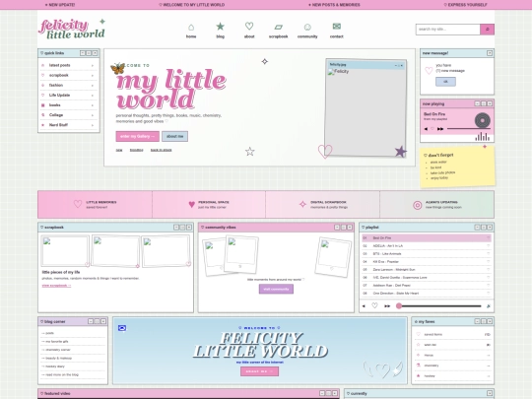The height and width of the screenshot is (399, 532).
Task: Click the home house icon in navigation
Action: click(x=191, y=27)
